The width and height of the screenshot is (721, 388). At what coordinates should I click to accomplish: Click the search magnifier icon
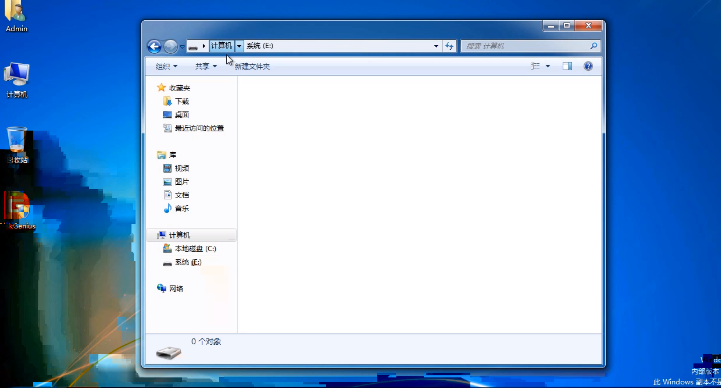pos(594,46)
